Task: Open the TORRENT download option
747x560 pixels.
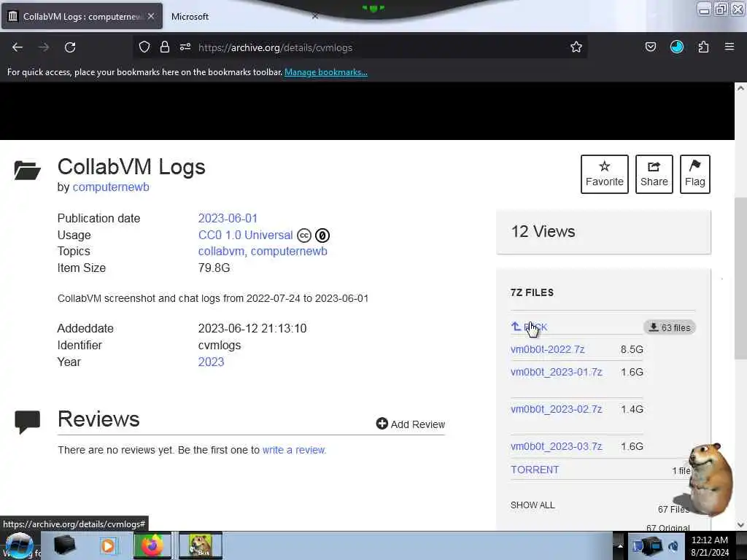Action: click(x=535, y=470)
